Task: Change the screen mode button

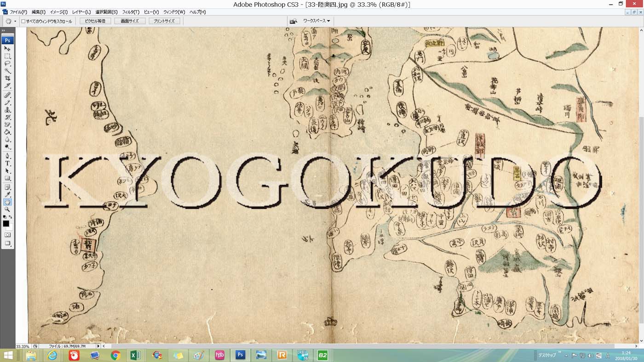Action: [x=7, y=243]
